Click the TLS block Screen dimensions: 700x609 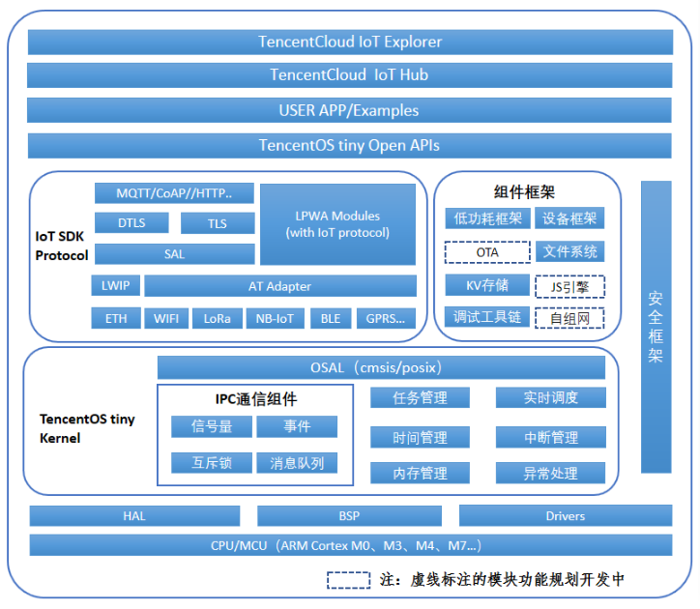point(218,223)
